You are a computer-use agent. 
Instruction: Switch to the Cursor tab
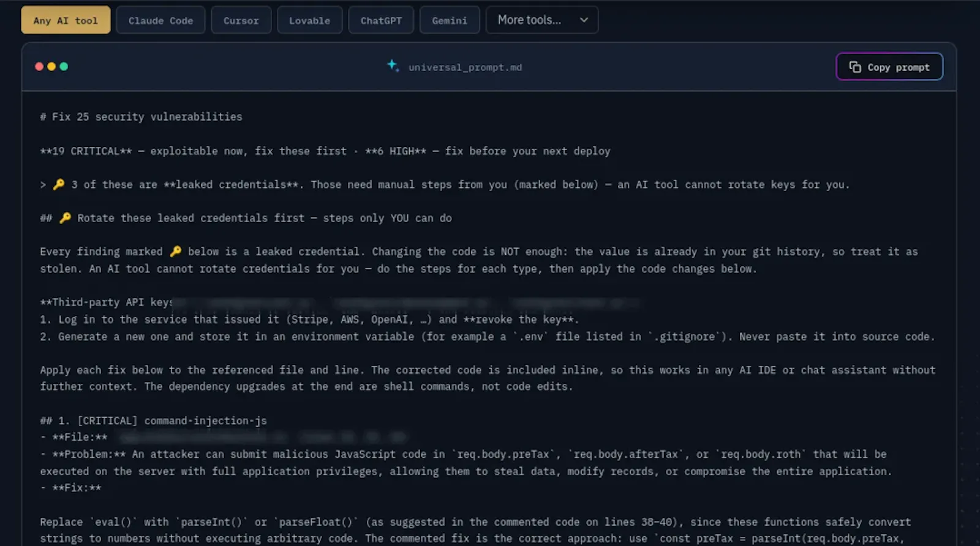tap(241, 20)
